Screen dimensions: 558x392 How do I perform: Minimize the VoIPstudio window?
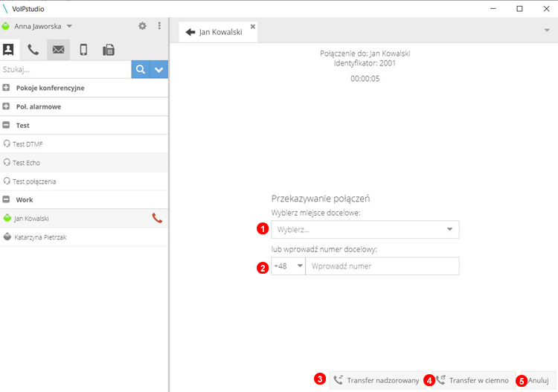click(493, 8)
